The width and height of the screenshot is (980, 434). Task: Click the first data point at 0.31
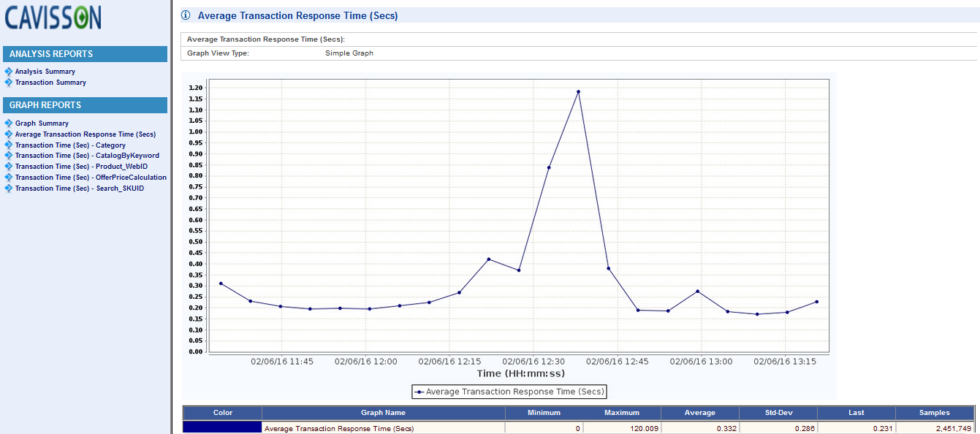(x=221, y=283)
